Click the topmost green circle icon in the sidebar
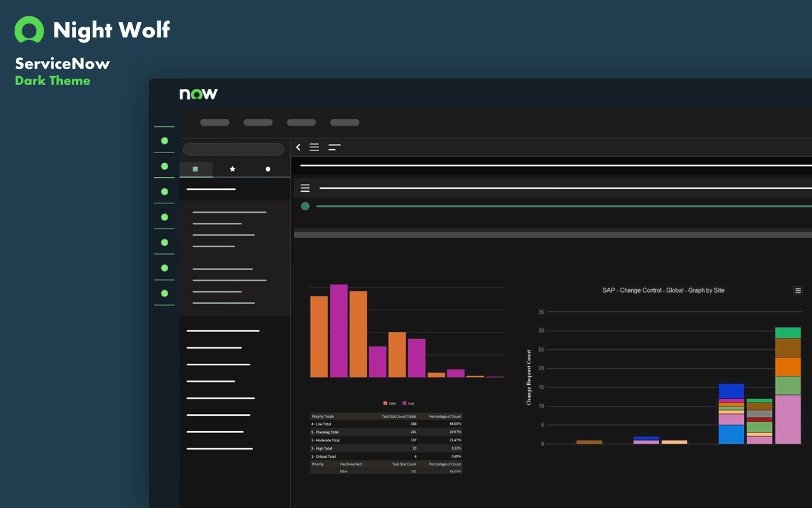Viewport: 812px width, 508px height. click(164, 140)
